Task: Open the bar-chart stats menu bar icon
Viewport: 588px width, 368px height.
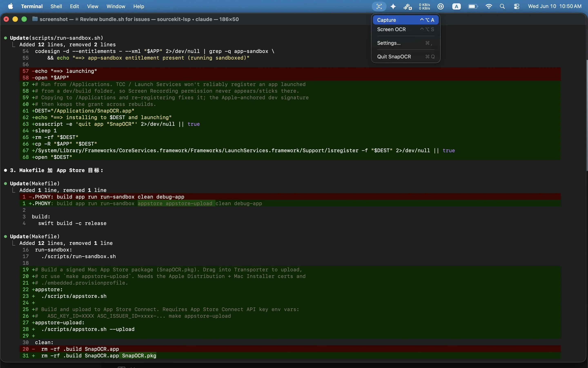Action: pyautogui.click(x=408, y=6)
